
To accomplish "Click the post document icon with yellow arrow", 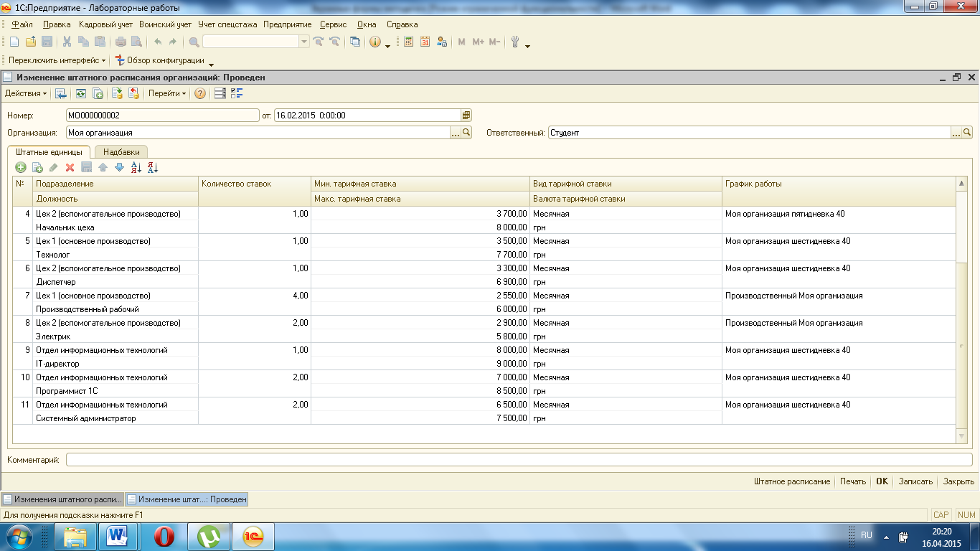I will click(x=117, y=93).
